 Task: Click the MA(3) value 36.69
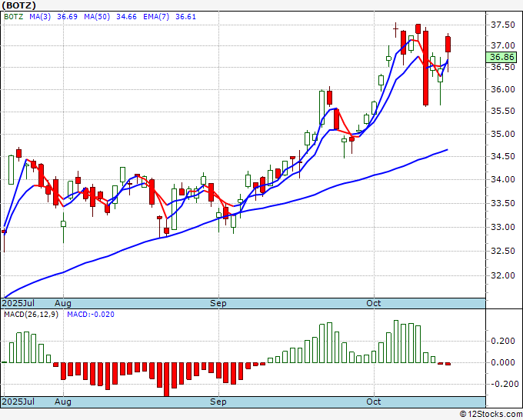pyautogui.click(x=67, y=17)
